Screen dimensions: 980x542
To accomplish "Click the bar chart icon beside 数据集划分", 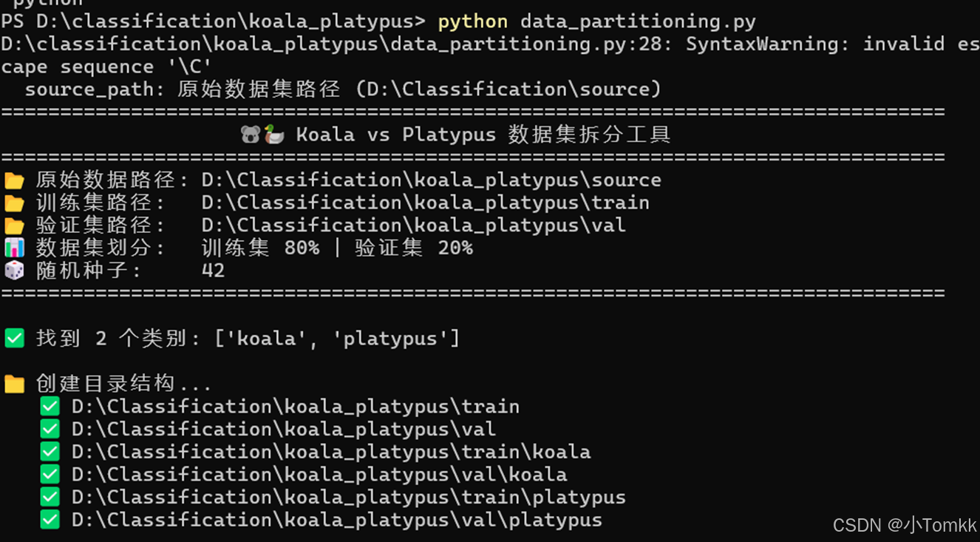I will 14,248.
